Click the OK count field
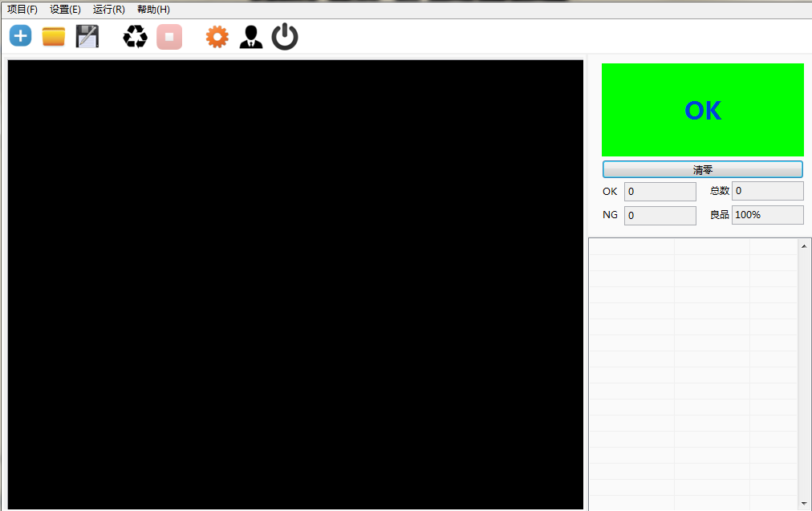 [660, 192]
